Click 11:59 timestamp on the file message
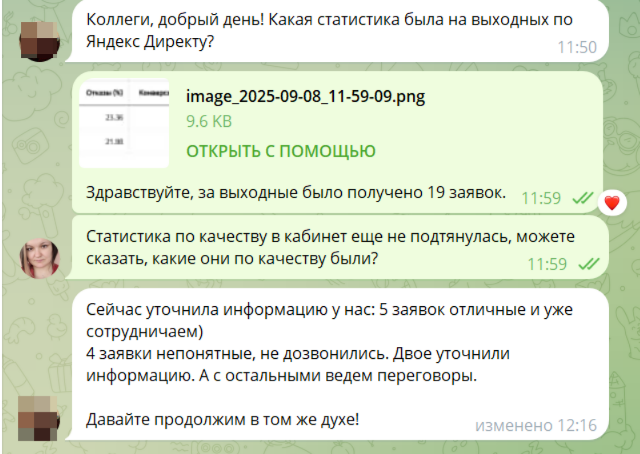 point(541,198)
